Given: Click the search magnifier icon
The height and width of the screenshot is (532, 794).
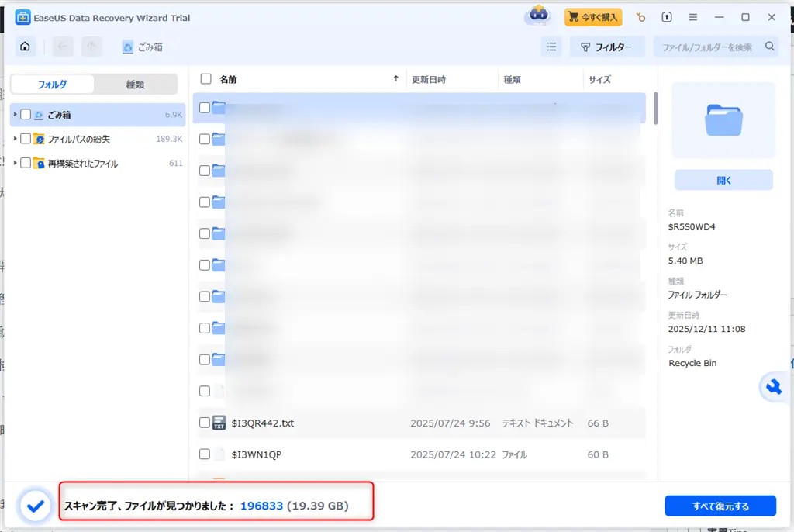Looking at the screenshot, I should click(x=769, y=46).
